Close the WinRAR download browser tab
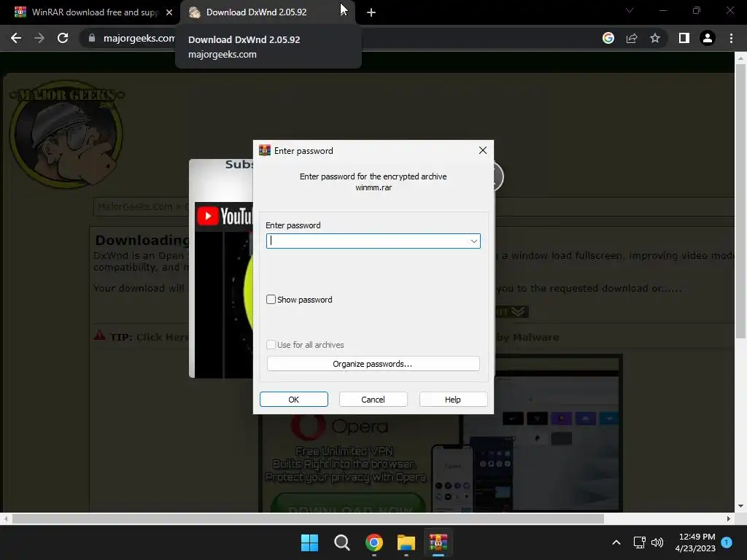The height and width of the screenshot is (560, 747). (169, 12)
